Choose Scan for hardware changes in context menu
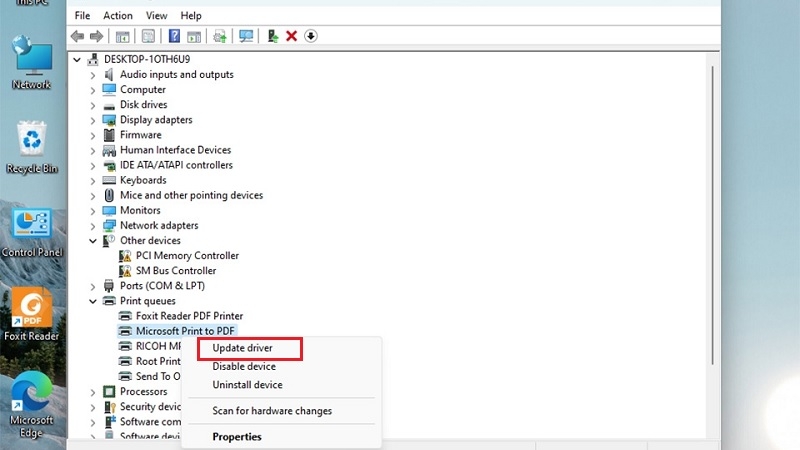 click(281, 411)
